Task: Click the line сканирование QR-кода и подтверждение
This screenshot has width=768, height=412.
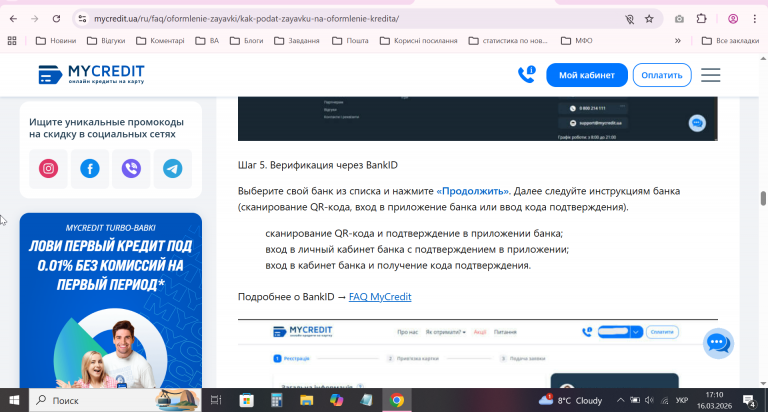Action: (x=414, y=233)
